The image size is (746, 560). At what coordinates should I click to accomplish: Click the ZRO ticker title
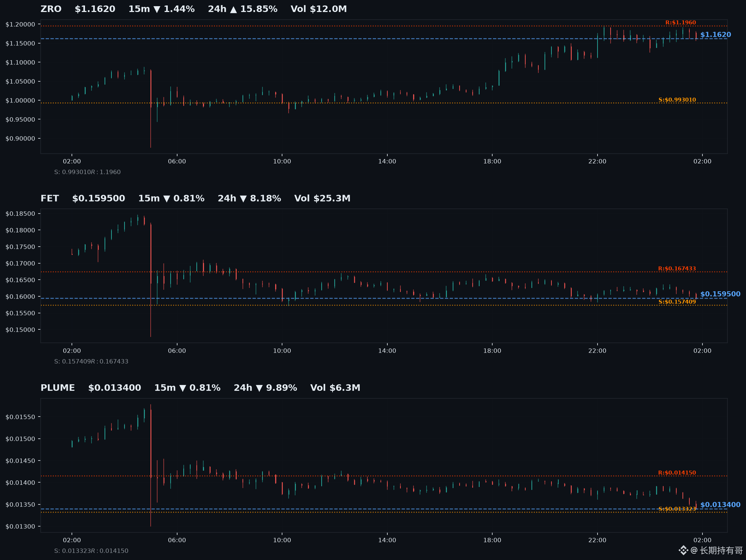tap(51, 9)
